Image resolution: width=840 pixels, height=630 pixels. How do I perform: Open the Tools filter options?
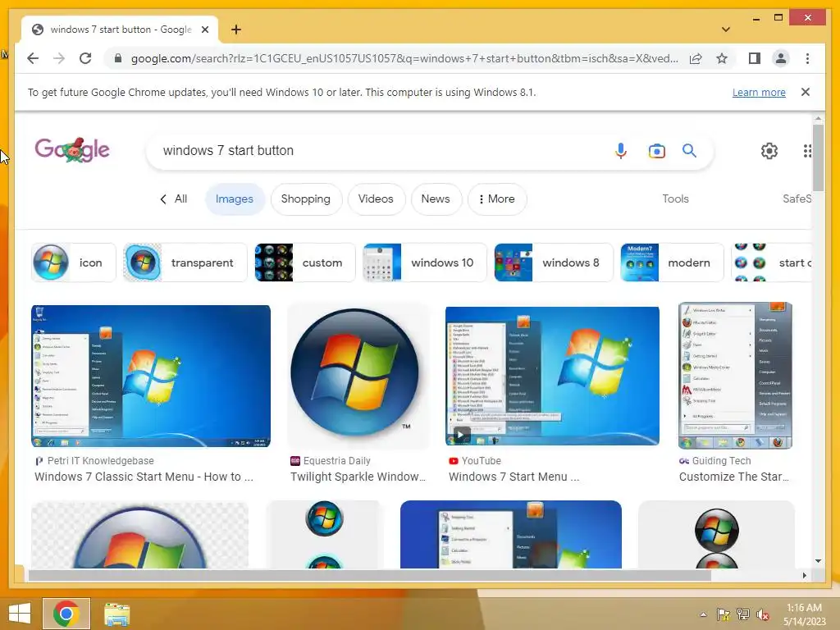(676, 199)
